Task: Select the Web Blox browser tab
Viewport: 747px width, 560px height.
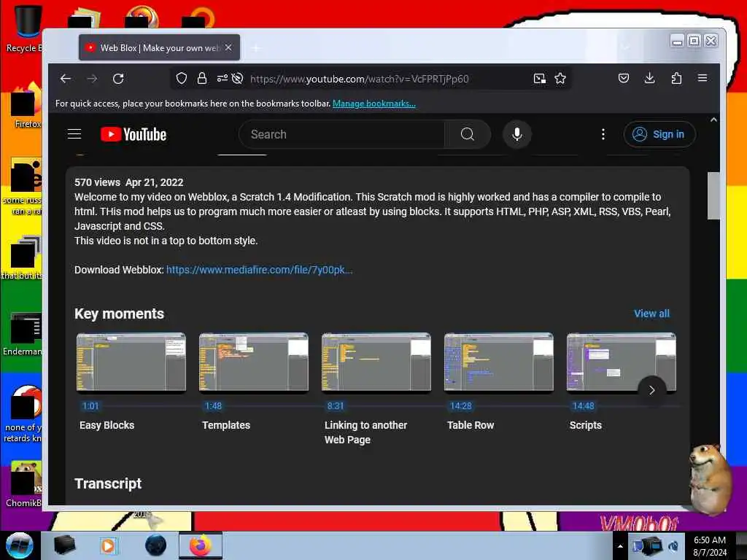Action: (x=159, y=47)
